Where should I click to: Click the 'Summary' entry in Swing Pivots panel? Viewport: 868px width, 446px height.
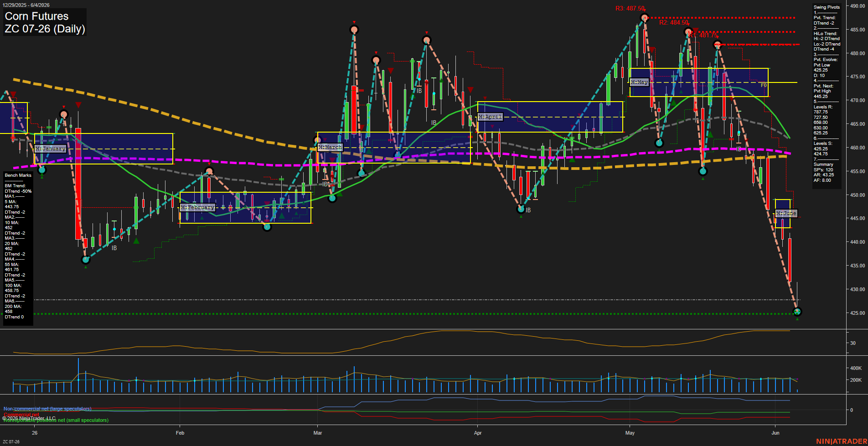(x=823, y=164)
